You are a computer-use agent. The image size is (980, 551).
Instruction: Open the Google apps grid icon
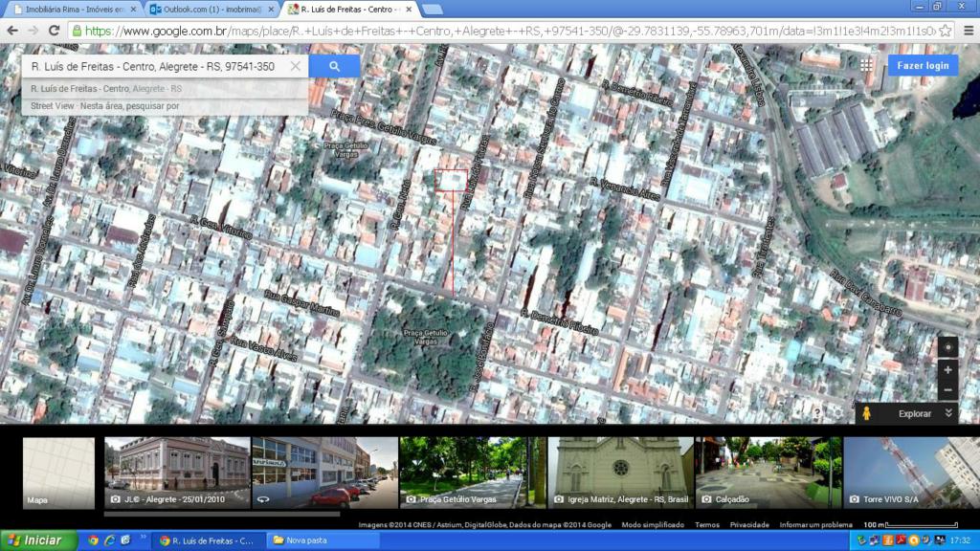[x=866, y=65]
